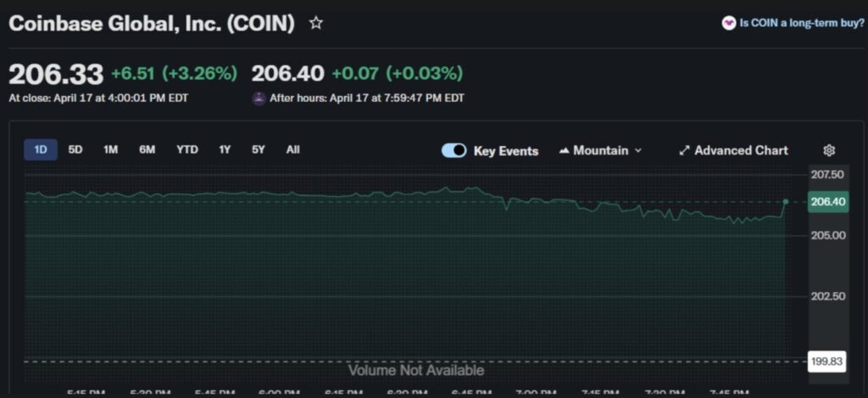Open the chart settings gear
The image size is (868, 398).
point(829,150)
